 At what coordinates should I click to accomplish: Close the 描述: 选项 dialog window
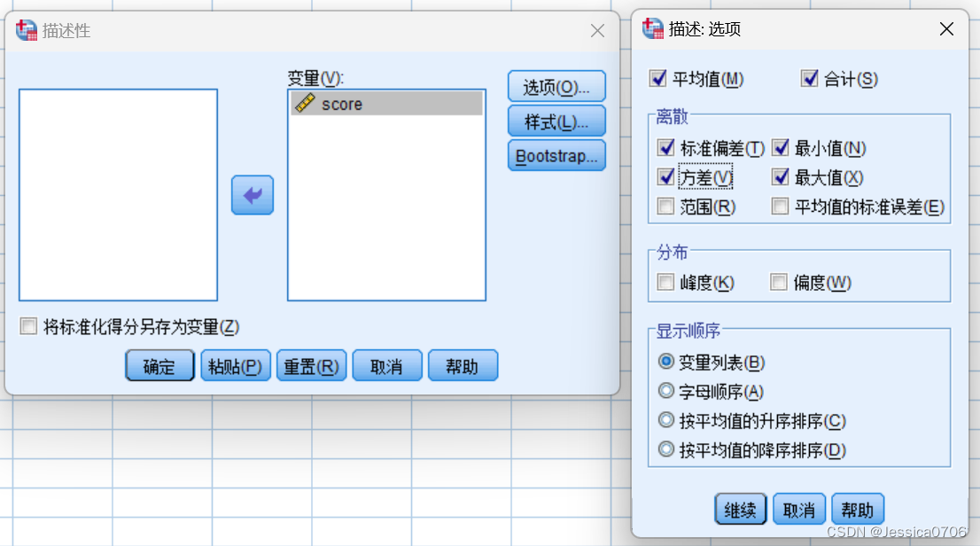(946, 28)
